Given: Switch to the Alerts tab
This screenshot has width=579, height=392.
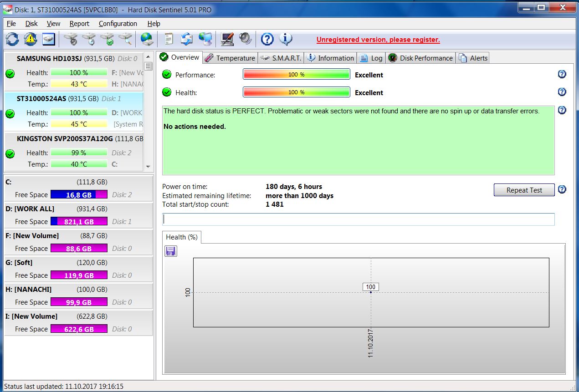Looking at the screenshot, I should pos(473,58).
